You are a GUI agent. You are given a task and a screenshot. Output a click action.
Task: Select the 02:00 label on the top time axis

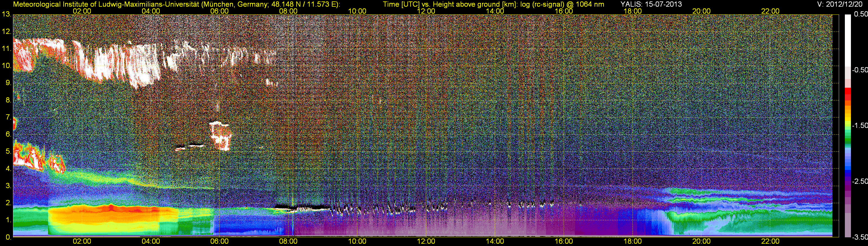coord(82,11)
